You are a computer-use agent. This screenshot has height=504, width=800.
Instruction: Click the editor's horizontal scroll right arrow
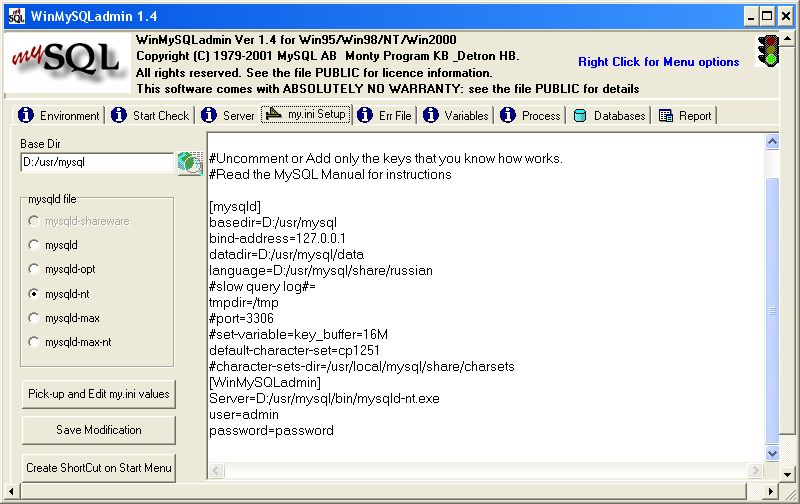coord(755,470)
